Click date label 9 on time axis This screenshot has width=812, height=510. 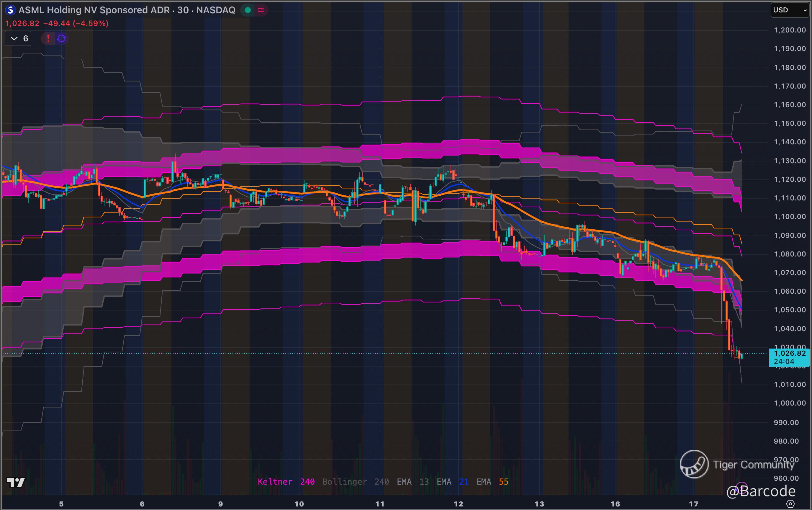tap(220, 504)
